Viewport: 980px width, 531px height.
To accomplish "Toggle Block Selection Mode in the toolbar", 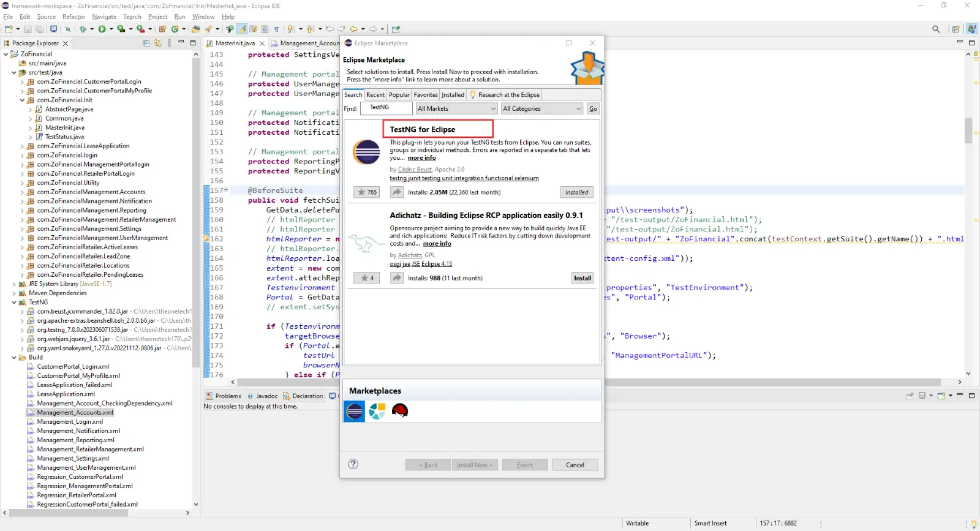I will [265, 29].
